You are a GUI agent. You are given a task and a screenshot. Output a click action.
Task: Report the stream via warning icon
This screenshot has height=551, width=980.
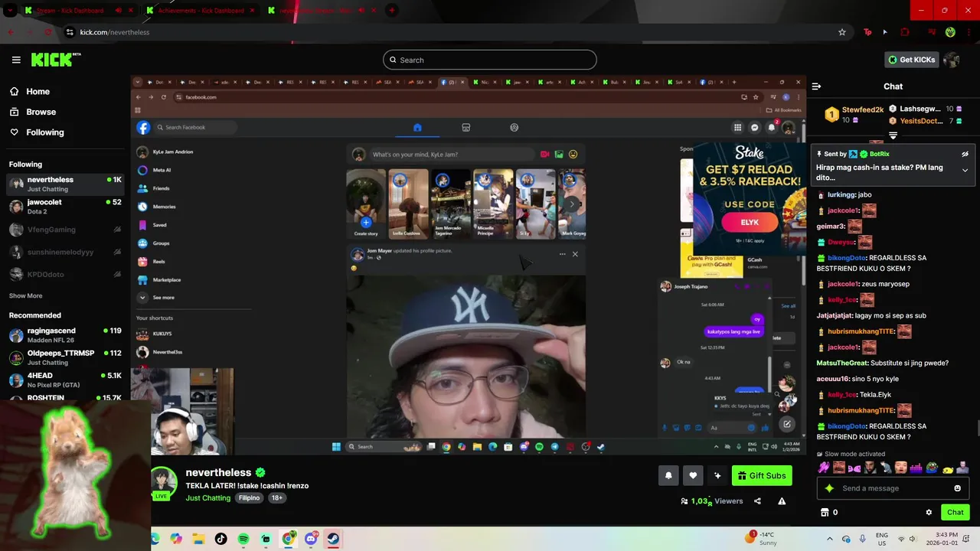[782, 501]
